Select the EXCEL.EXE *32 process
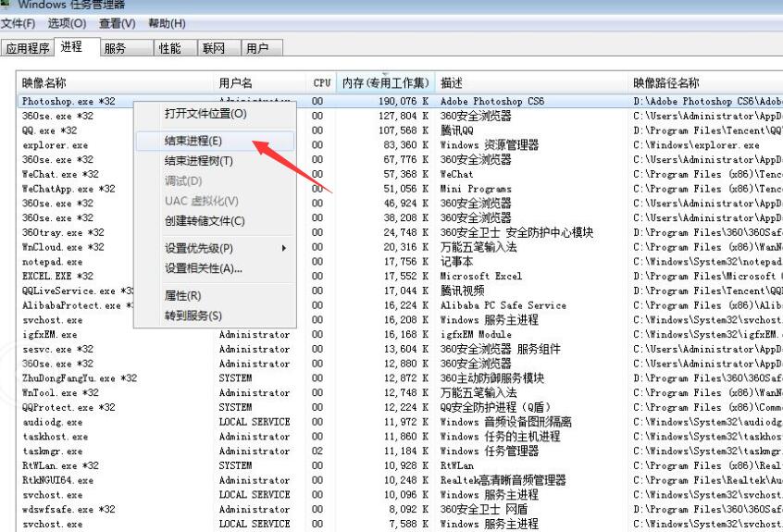783x532 pixels. coord(57,276)
